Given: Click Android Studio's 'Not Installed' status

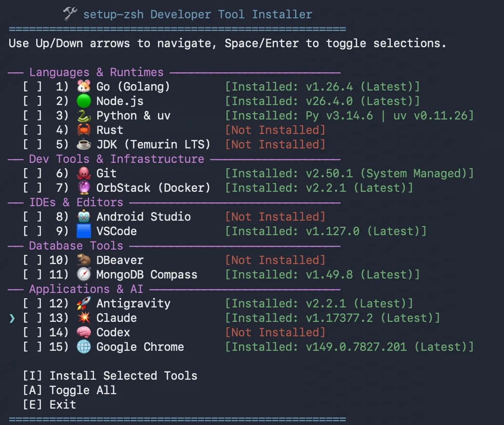Looking at the screenshot, I should tap(276, 217).
